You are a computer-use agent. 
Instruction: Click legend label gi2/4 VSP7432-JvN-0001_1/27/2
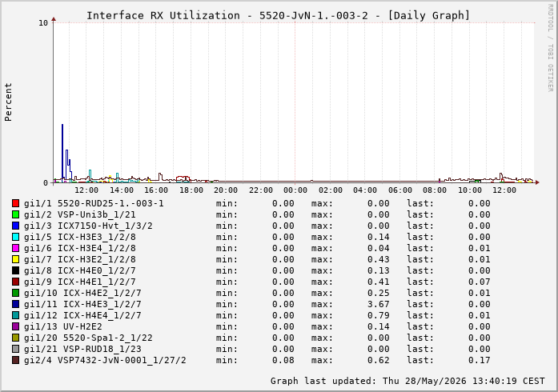[105, 360]
